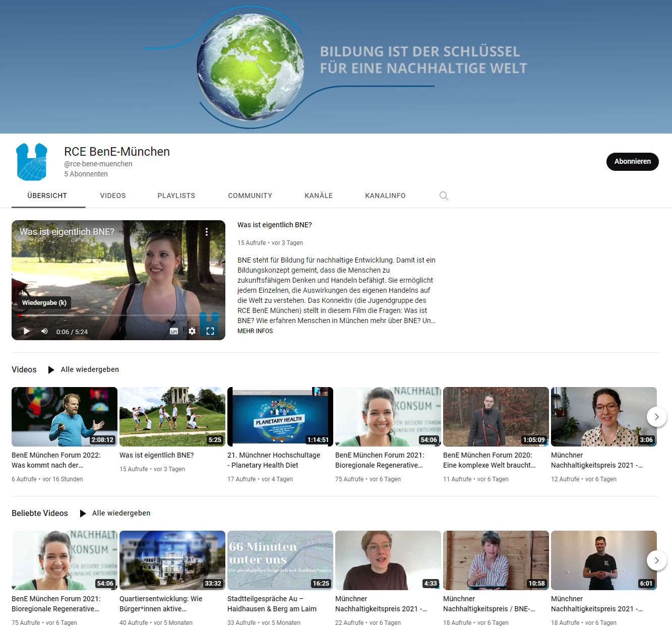Viewport: 672px width, 638px height.
Task: Click the RCE BenE-München channel avatar
Action: 32,162
